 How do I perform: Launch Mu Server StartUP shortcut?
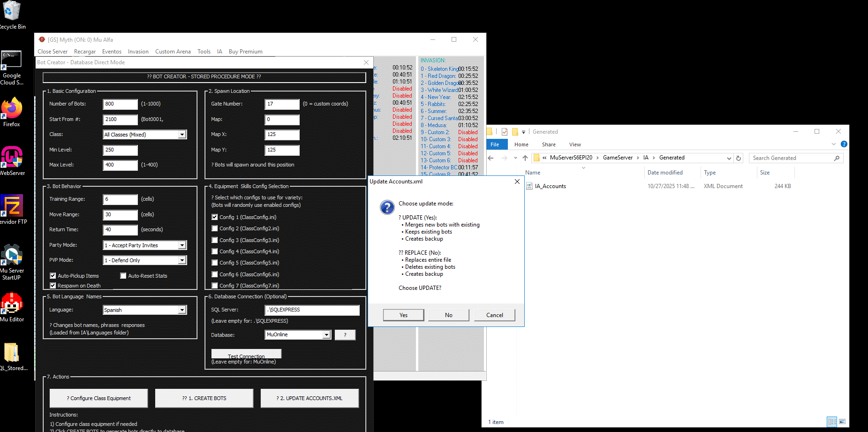(x=12, y=257)
